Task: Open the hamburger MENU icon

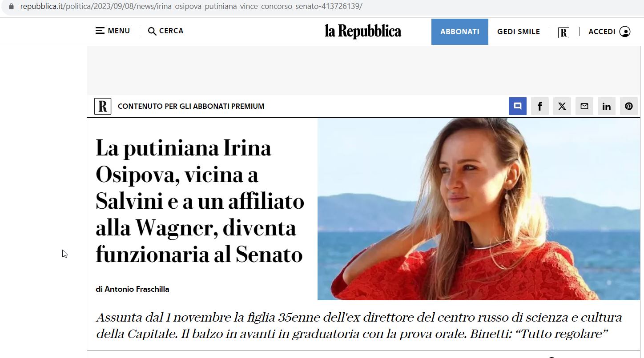Action: click(x=100, y=31)
